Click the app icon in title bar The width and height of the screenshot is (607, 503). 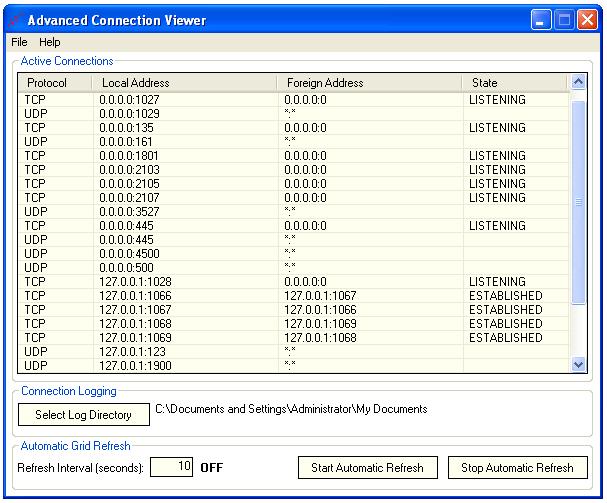pyautogui.click(x=14, y=20)
